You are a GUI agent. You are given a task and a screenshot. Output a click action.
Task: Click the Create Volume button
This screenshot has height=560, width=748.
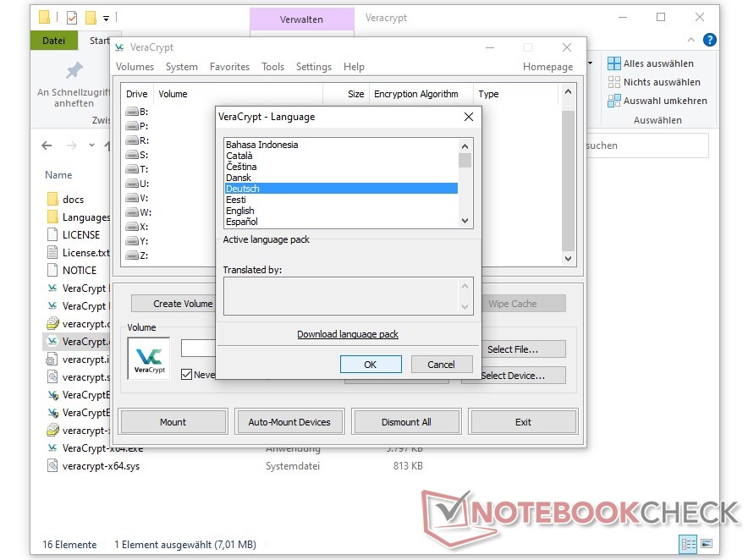click(x=173, y=304)
